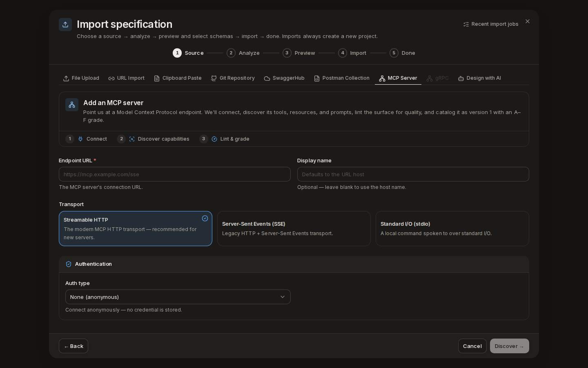Click the SwaggerHub cloud icon

(x=267, y=79)
